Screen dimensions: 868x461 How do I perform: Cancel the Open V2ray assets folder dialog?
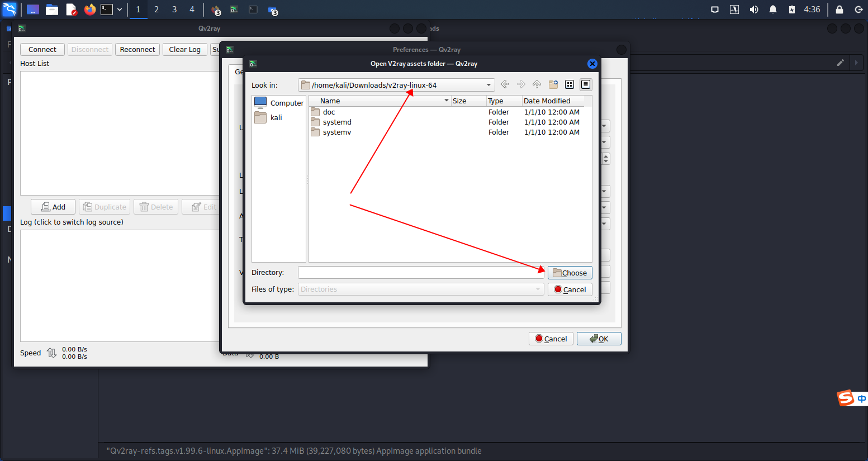pos(570,289)
